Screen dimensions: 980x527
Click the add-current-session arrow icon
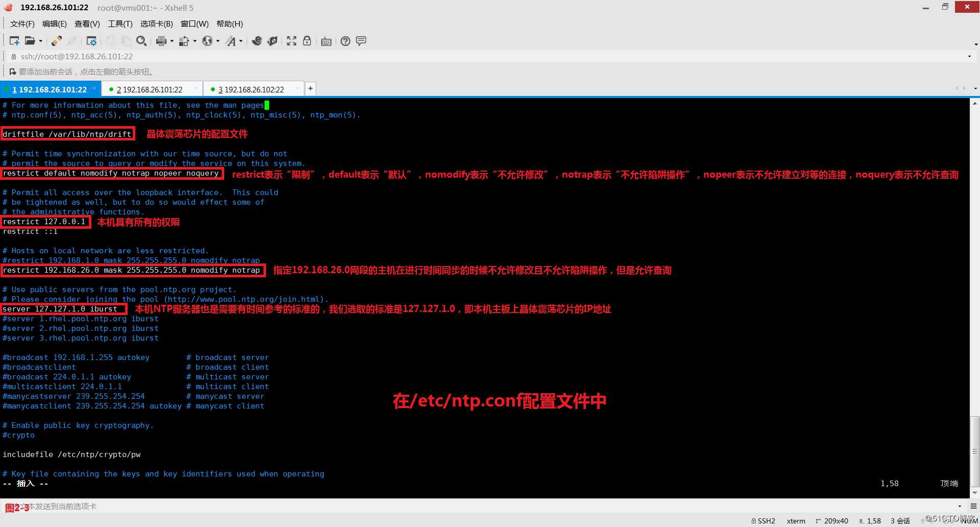click(13, 72)
